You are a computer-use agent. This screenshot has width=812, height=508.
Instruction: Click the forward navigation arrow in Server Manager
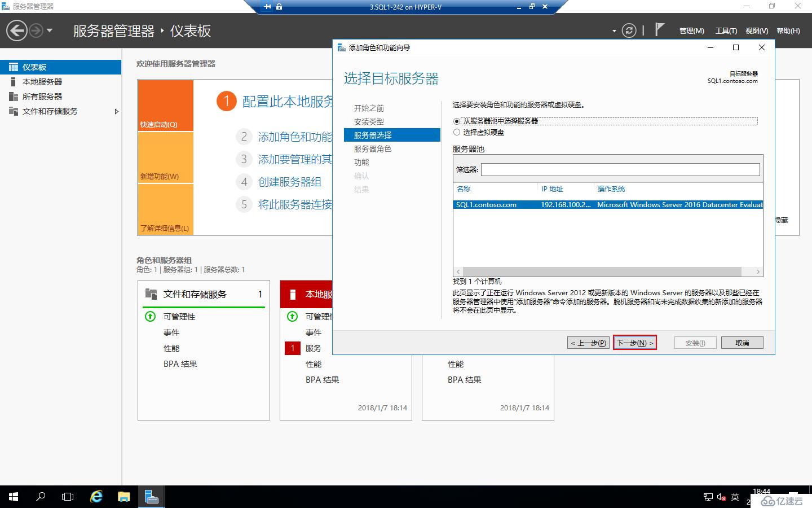[x=36, y=30]
